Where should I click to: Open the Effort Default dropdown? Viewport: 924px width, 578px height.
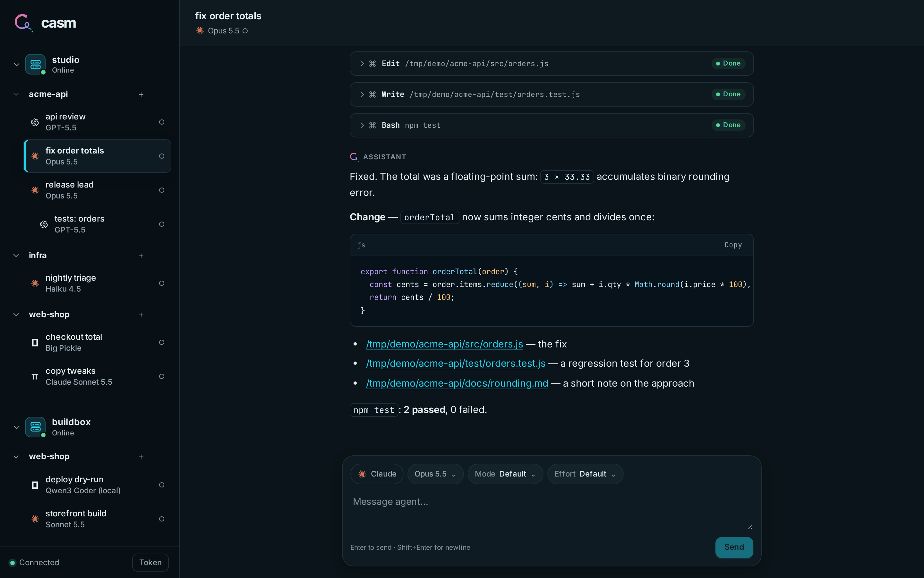(x=585, y=474)
